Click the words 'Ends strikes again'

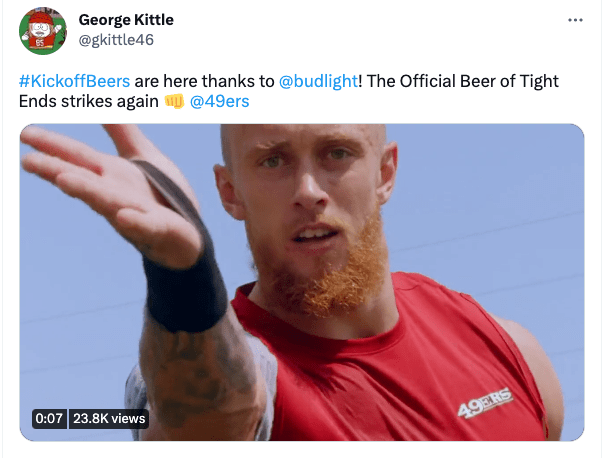click(89, 102)
